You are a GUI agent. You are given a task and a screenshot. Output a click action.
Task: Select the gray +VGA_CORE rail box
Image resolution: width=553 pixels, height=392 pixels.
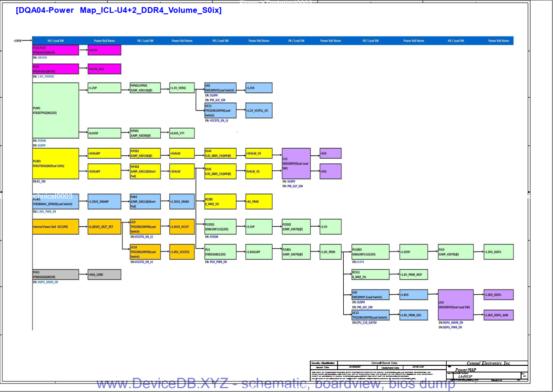(104, 274)
